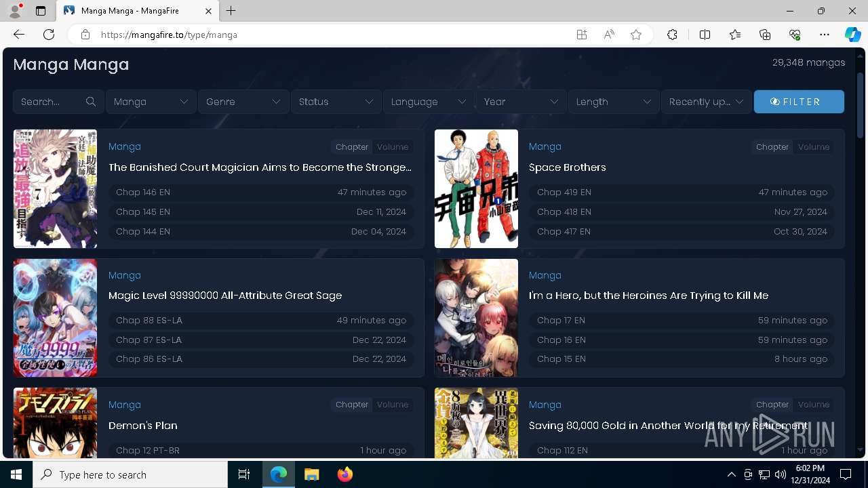This screenshot has height=488, width=868.
Task: Open the volume speaker tray icon
Action: (780, 474)
